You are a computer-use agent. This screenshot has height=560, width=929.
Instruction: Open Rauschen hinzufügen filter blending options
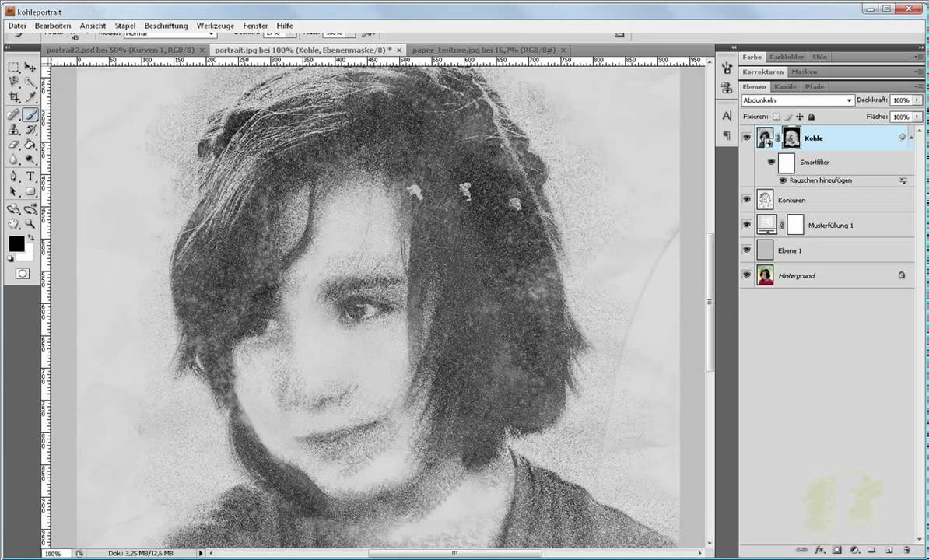coord(903,180)
